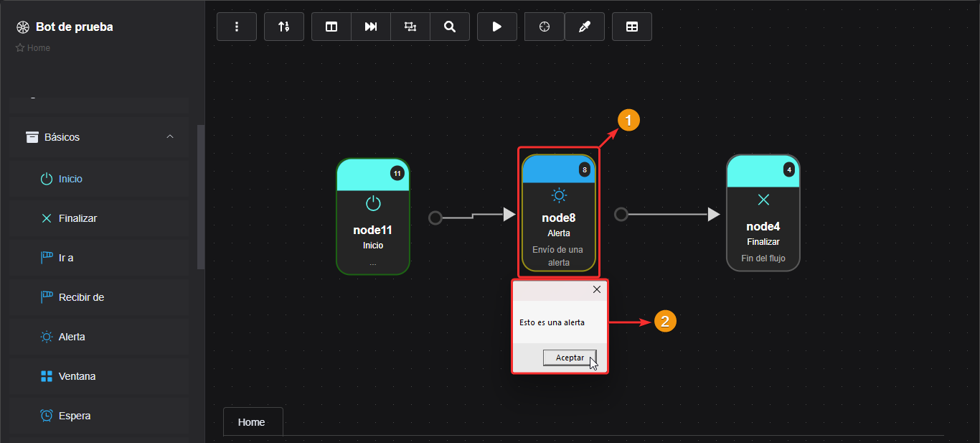
Task: Click the Aceptar button in alert dialog
Action: coord(570,358)
